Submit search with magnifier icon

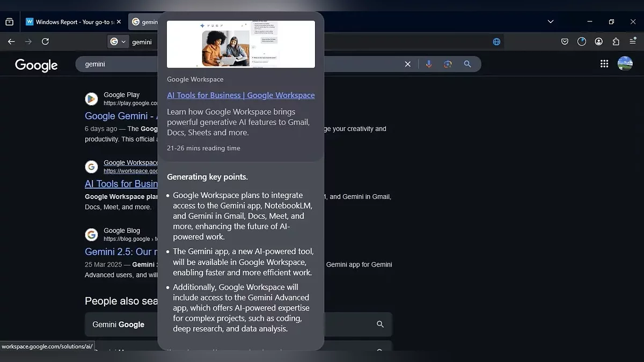pyautogui.click(x=467, y=64)
